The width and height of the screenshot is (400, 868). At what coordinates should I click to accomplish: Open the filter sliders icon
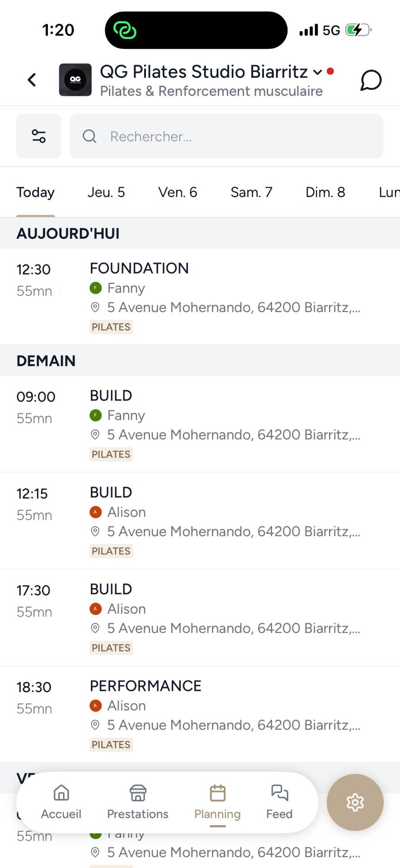coord(39,136)
